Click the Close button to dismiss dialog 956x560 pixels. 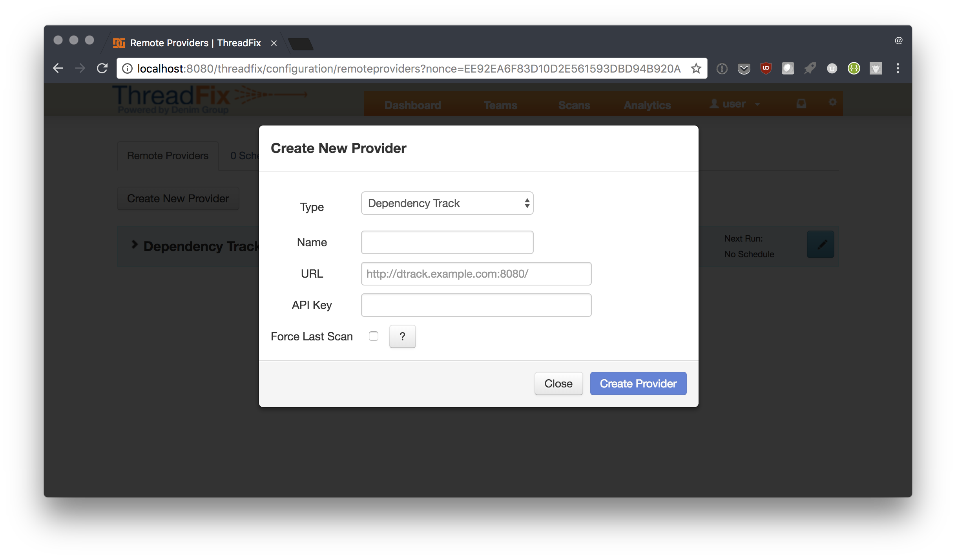558,384
